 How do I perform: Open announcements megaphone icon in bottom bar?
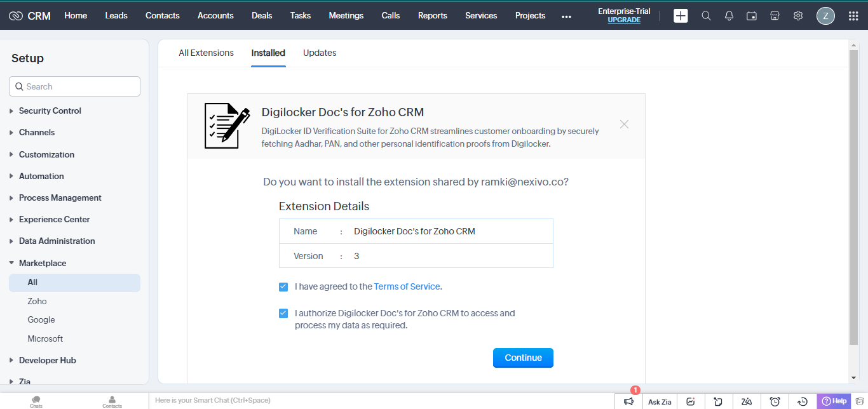click(x=628, y=401)
